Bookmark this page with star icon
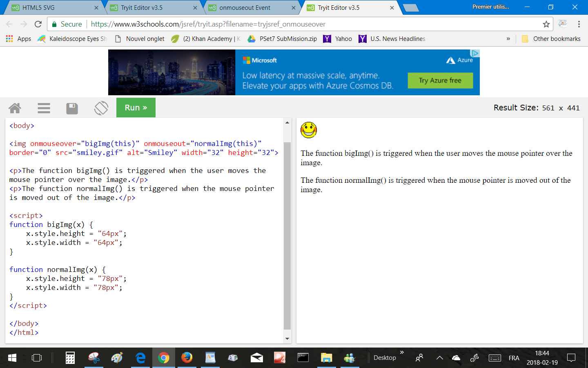The width and height of the screenshot is (588, 368). coord(546,24)
